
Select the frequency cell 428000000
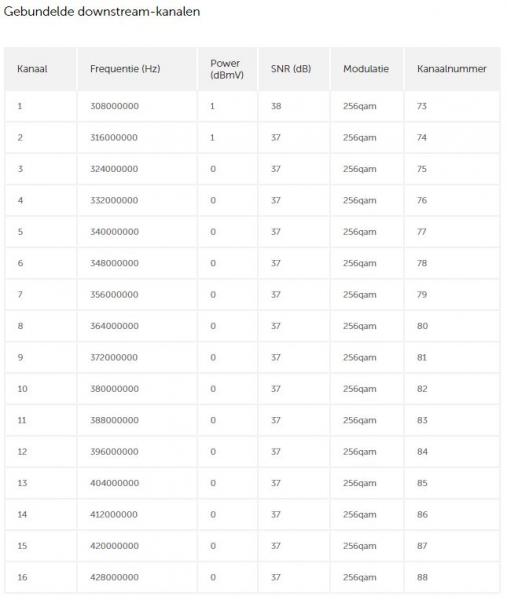tap(114, 577)
